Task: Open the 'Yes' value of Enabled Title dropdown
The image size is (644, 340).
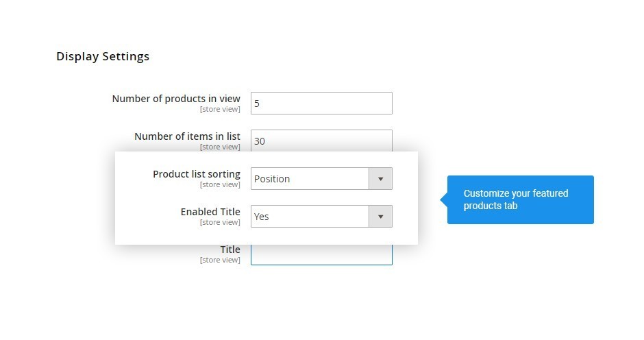Action: click(x=261, y=217)
